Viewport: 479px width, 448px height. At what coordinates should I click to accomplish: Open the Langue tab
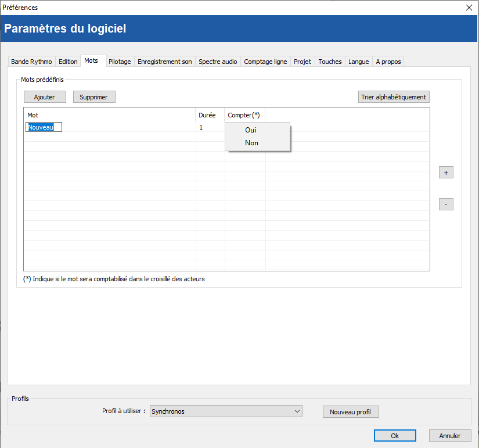pyautogui.click(x=358, y=62)
